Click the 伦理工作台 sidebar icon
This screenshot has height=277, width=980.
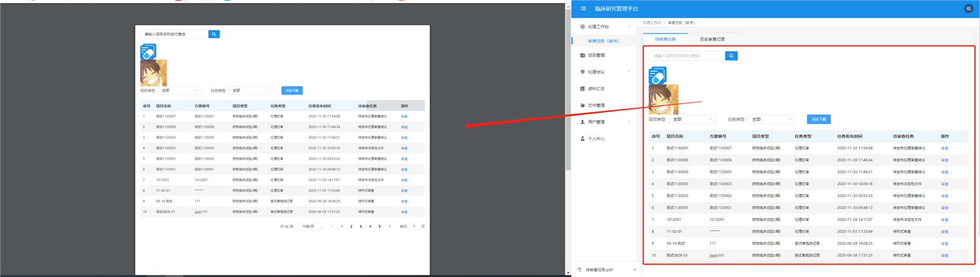583,27
